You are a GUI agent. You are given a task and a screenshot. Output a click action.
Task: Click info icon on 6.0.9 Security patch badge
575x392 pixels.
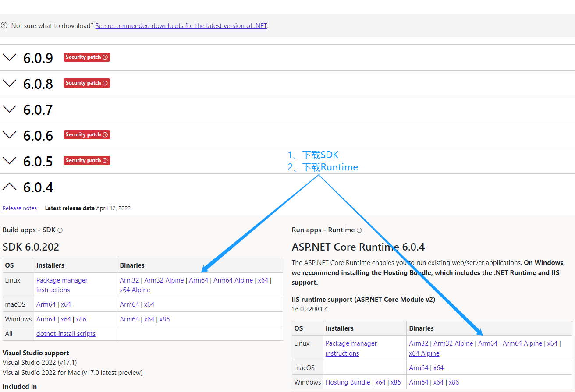tap(105, 57)
